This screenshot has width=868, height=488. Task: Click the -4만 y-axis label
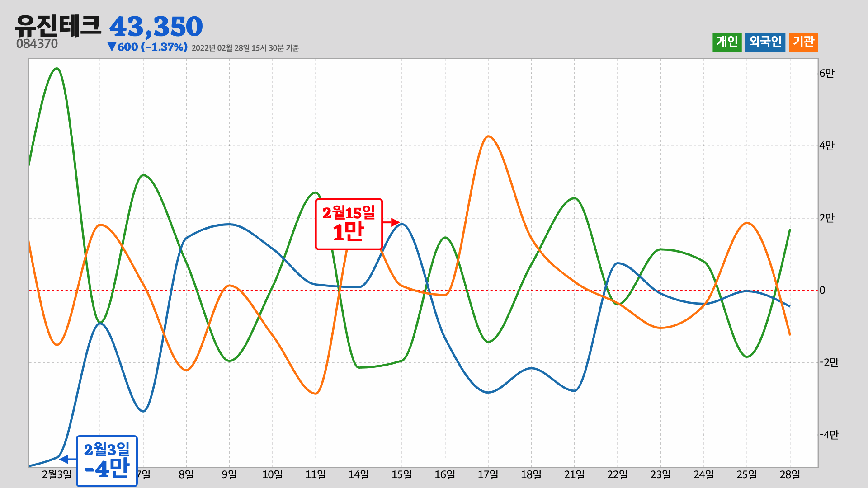point(829,435)
